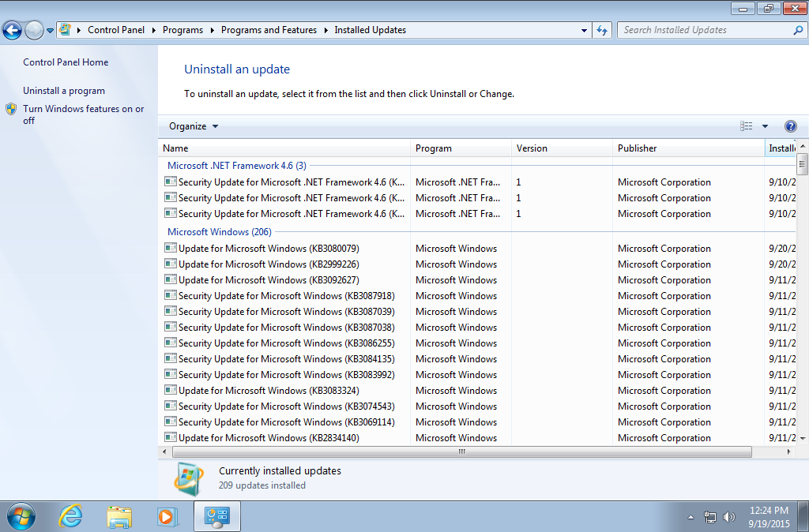The height and width of the screenshot is (532, 809).
Task: Click the horizontal scrollbar left arrow
Action: click(164, 452)
